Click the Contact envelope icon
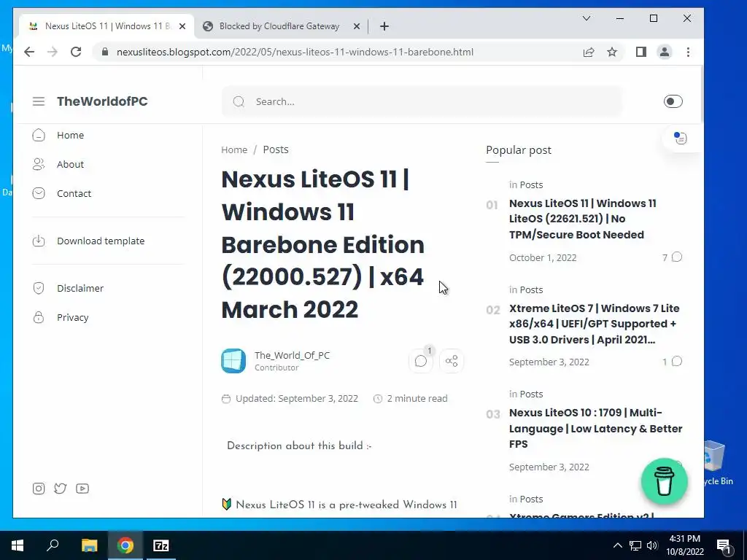Image resolution: width=747 pixels, height=560 pixels. [39, 193]
